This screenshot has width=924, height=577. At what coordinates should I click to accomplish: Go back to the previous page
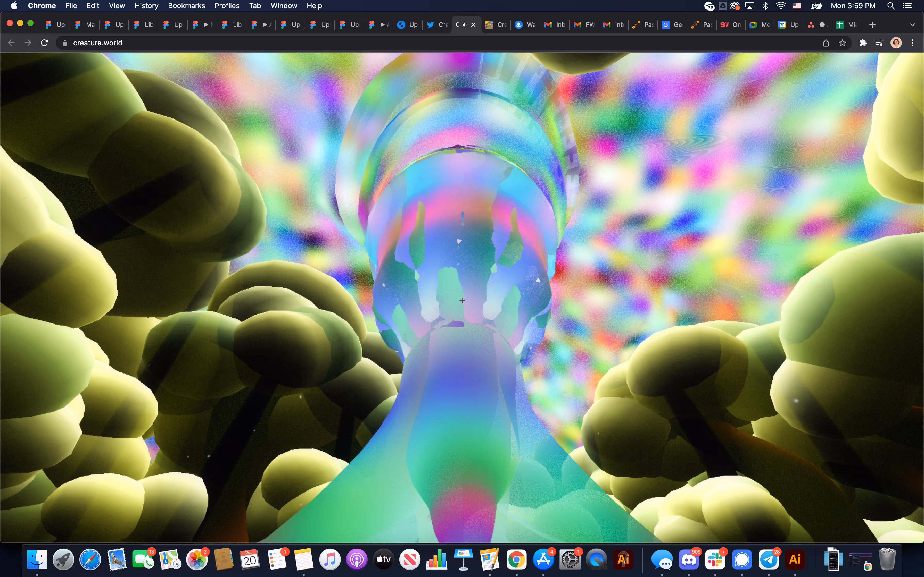11,43
